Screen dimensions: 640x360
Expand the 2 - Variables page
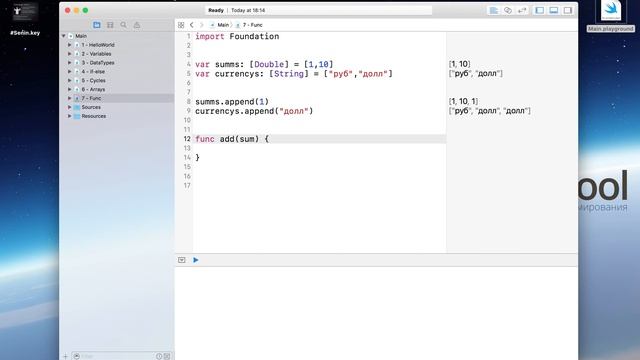(70, 54)
